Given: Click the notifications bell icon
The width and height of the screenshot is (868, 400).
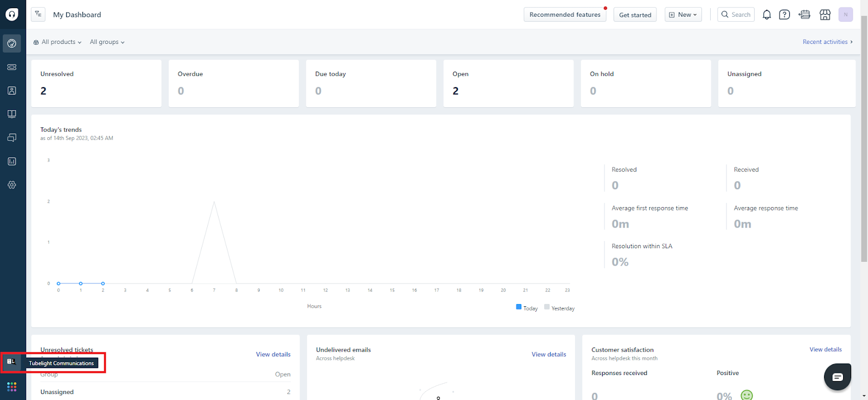Looking at the screenshot, I should point(767,15).
